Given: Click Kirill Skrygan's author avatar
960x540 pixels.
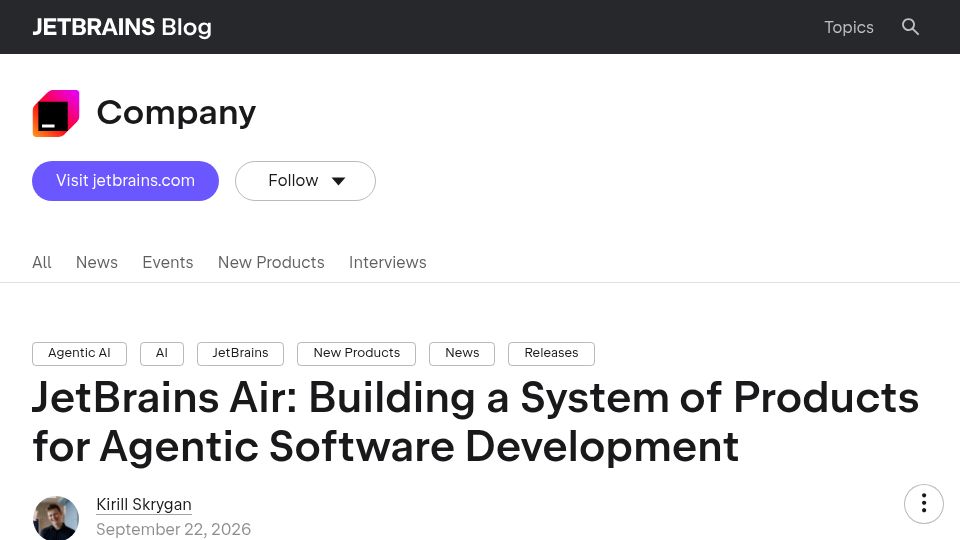Looking at the screenshot, I should (x=56, y=519).
